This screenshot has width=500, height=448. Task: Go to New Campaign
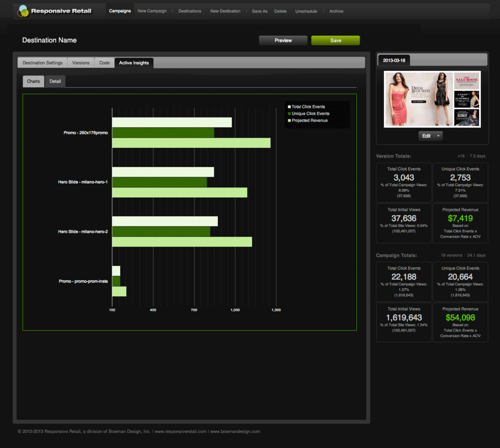click(x=152, y=11)
